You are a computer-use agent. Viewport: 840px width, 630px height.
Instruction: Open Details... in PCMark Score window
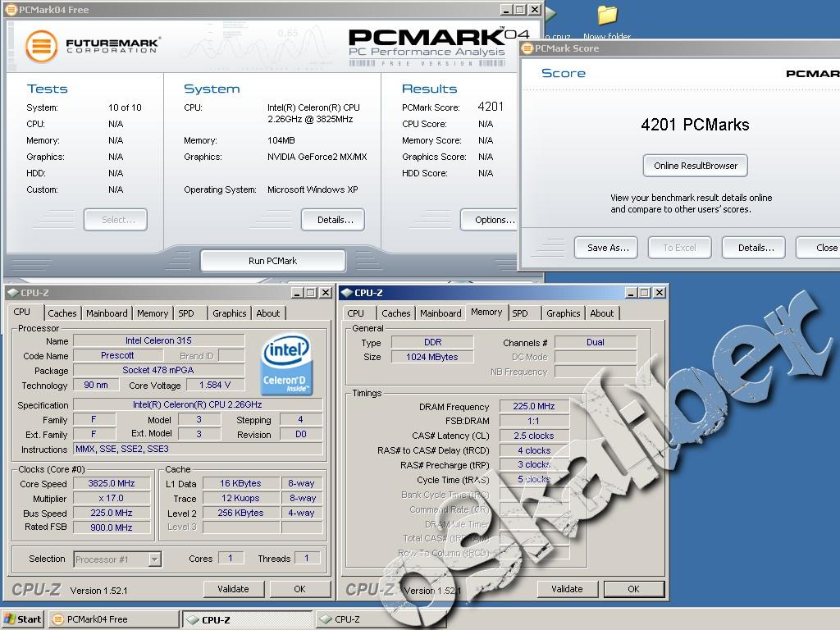[x=754, y=248]
